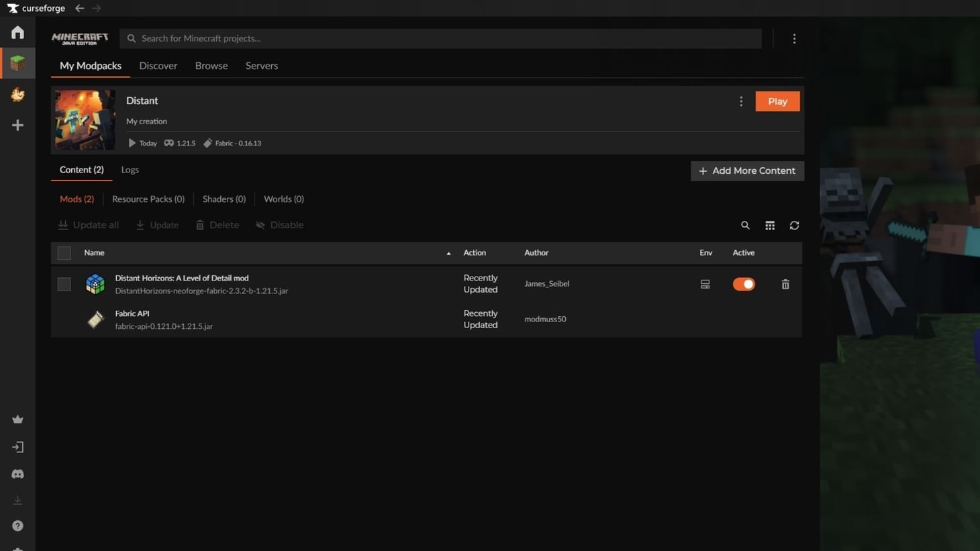Open the kebab menu next to Play
Image resolution: width=980 pixels, height=551 pixels.
(x=740, y=101)
